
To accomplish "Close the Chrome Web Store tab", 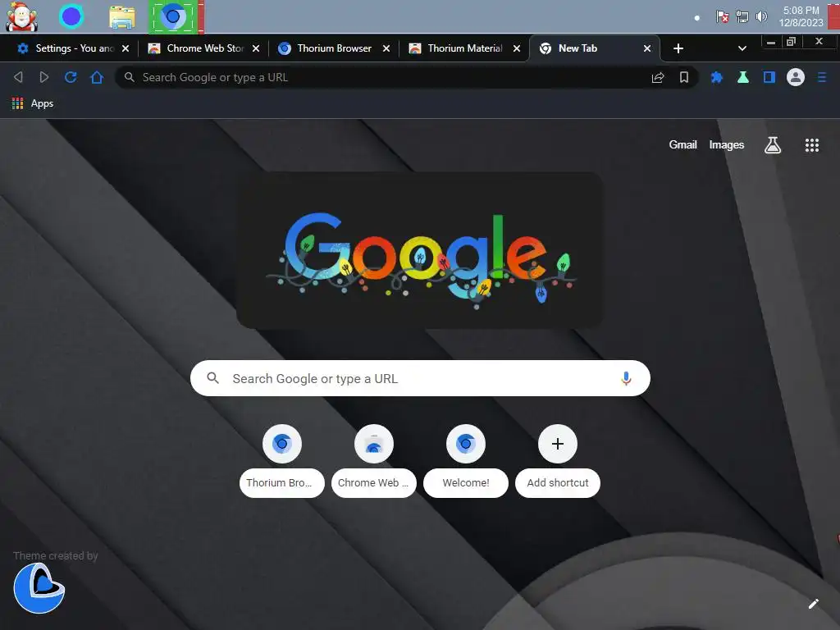I will [256, 48].
